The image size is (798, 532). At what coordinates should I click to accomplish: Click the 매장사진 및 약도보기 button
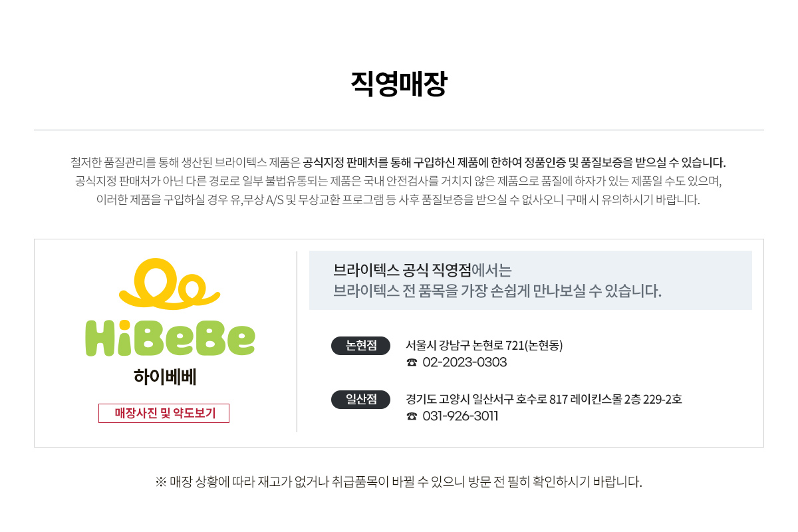pyautogui.click(x=164, y=413)
